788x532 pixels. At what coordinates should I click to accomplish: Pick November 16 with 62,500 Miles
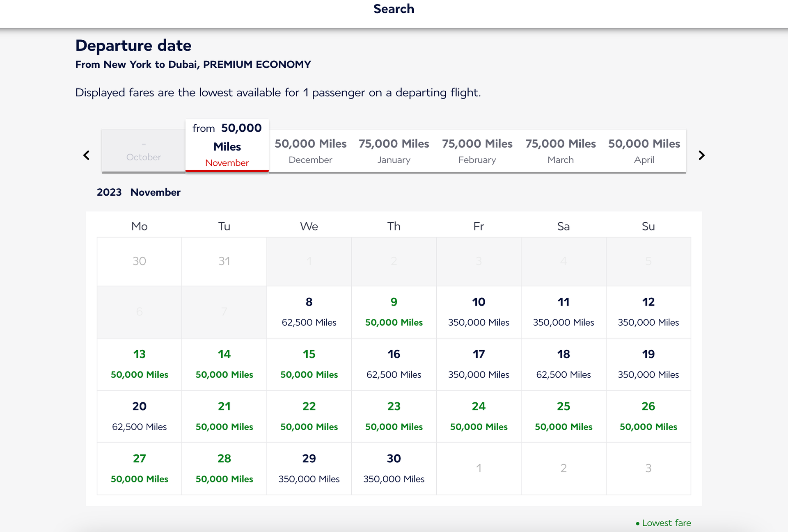[x=394, y=364]
